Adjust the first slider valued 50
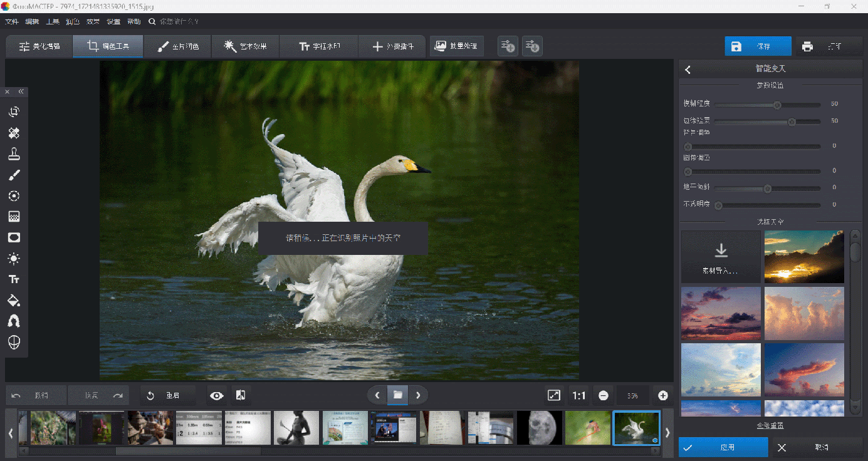The width and height of the screenshot is (868, 461). point(767,105)
